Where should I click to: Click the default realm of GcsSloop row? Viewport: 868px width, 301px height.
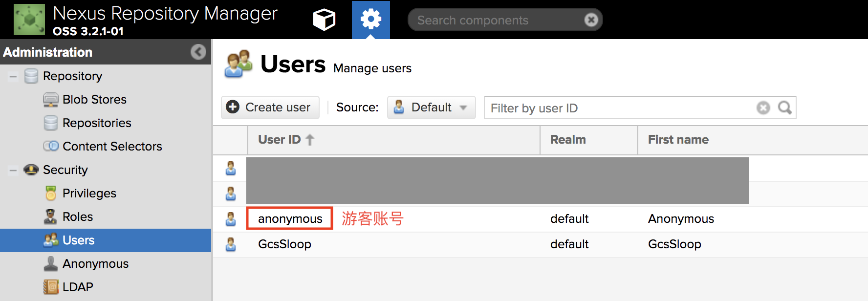[569, 244]
